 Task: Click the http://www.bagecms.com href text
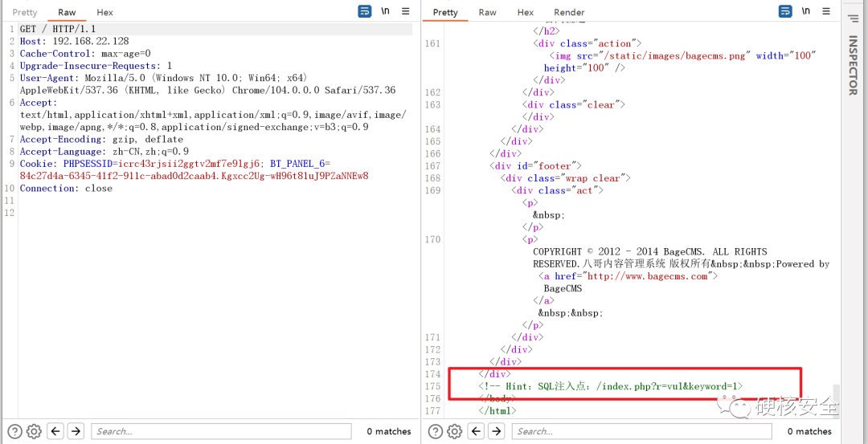pos(647,276)
